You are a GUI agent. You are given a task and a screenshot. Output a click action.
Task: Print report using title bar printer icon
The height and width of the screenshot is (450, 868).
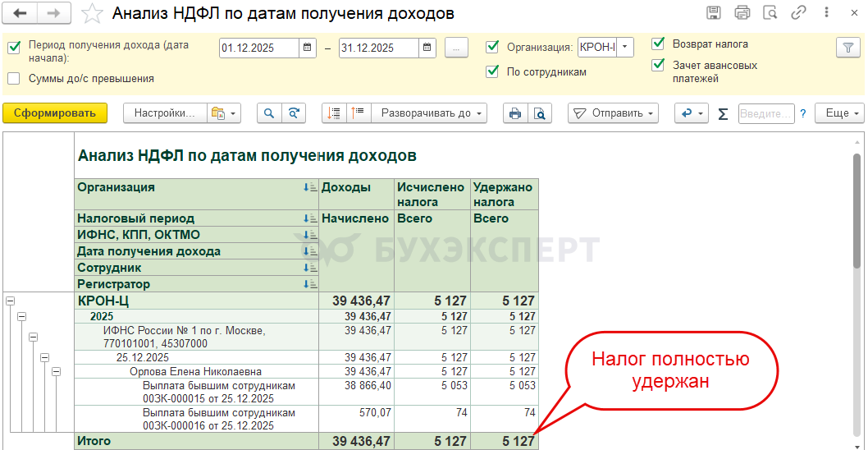tap(742, 13)
